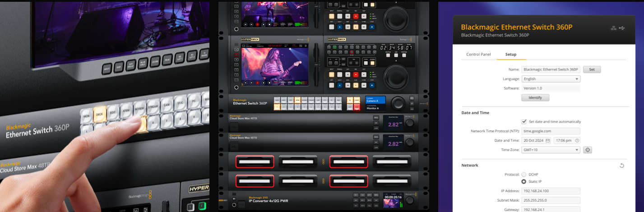The width and height of the screenshot is (644, 212).
Task: Click the Network Time Protocol field
Action: pyautogui.click(x=551, y=131)
